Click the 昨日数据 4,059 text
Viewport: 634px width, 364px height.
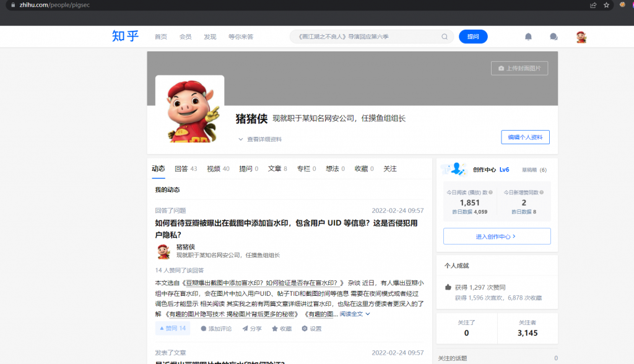[469, 212]
